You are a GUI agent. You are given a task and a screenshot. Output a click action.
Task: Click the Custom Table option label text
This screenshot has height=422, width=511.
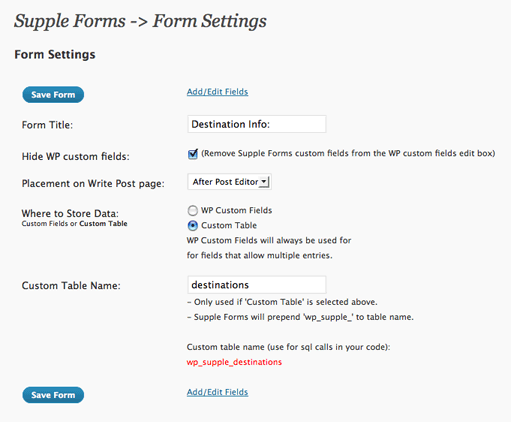(229, 225)
